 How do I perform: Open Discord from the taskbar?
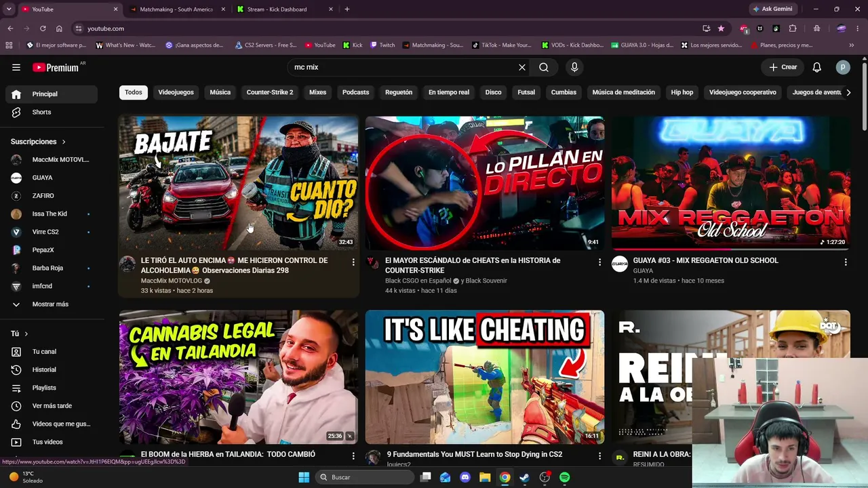[465, 477]
